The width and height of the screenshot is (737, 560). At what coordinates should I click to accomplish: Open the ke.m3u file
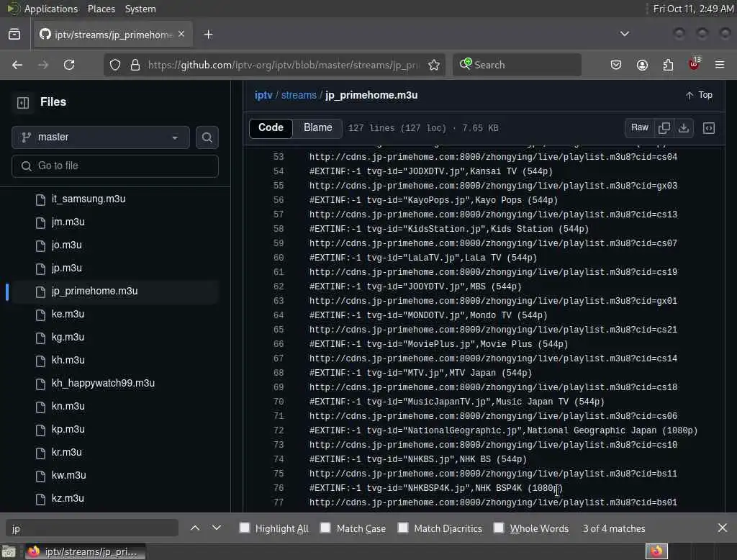point(68,314)
